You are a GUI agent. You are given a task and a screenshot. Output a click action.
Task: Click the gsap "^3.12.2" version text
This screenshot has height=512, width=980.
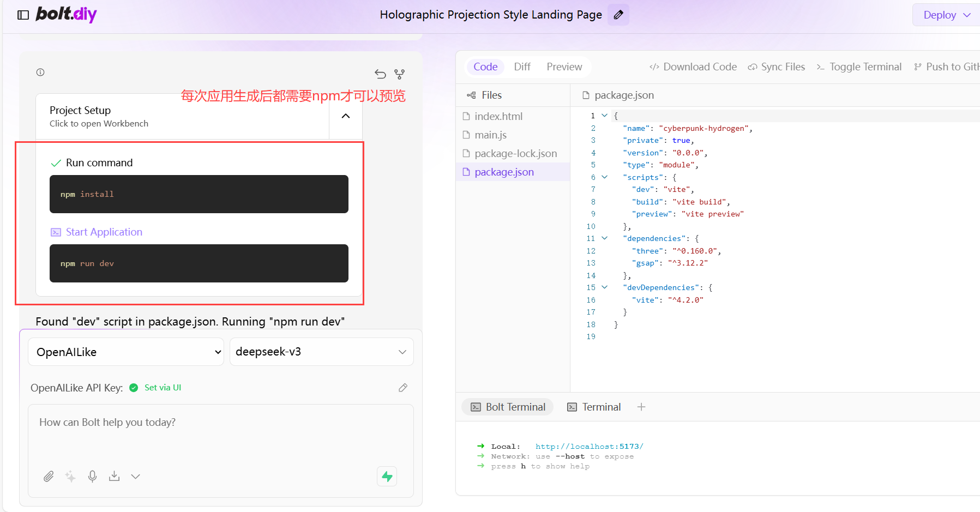click(x=688, y=263)
